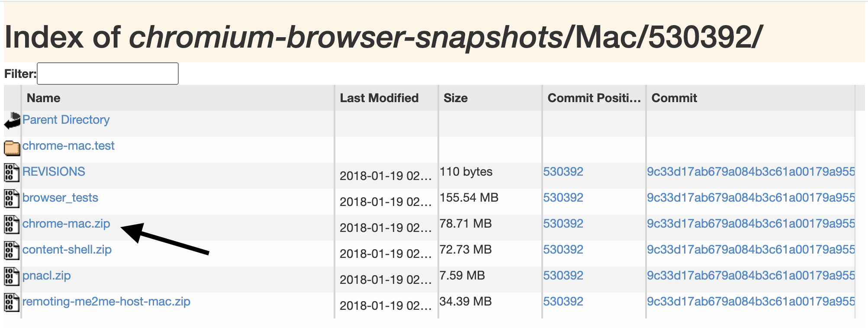This screenshot has height=328, width=868.
Task: Open commit position 530392 for browser_tests
Action: (563, 198)
